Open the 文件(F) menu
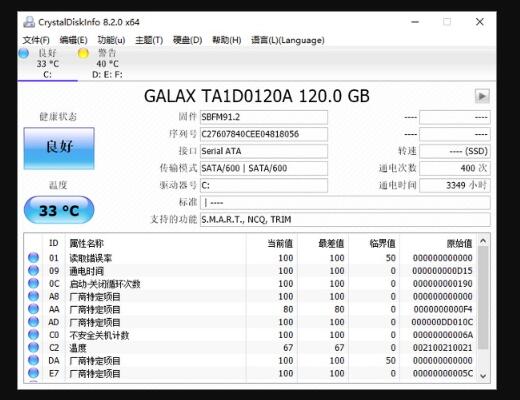Screen dimensions: 520x400 [x=36, y=40]
